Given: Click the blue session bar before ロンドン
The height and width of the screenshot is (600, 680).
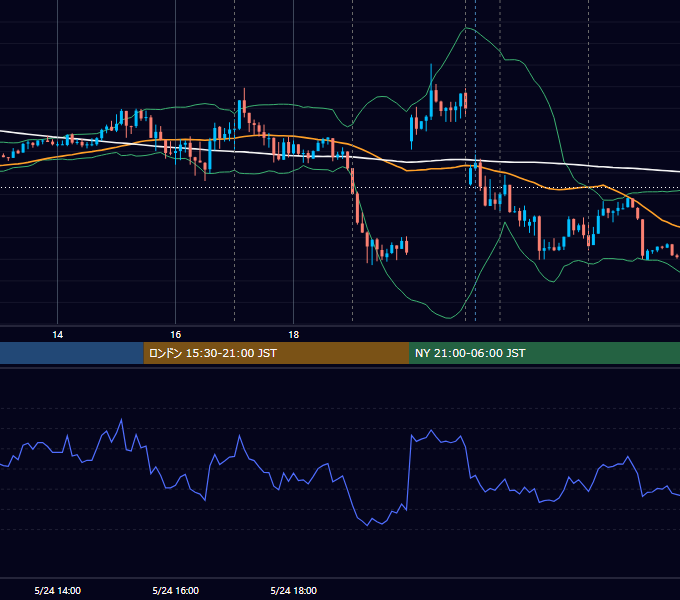Looking at the screenshot, I should pyautogui.click(x=72, y=353).
